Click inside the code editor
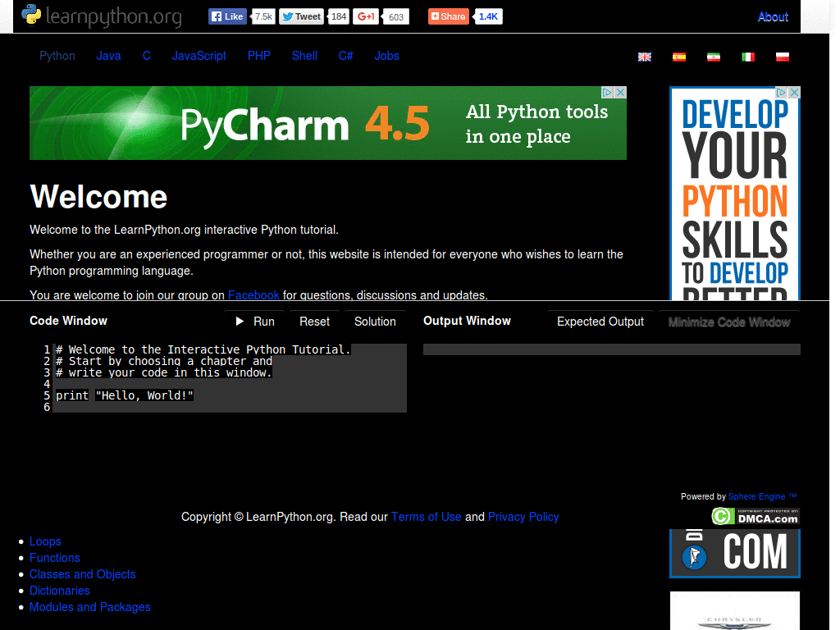840x630 pixels. click(230, 377)
